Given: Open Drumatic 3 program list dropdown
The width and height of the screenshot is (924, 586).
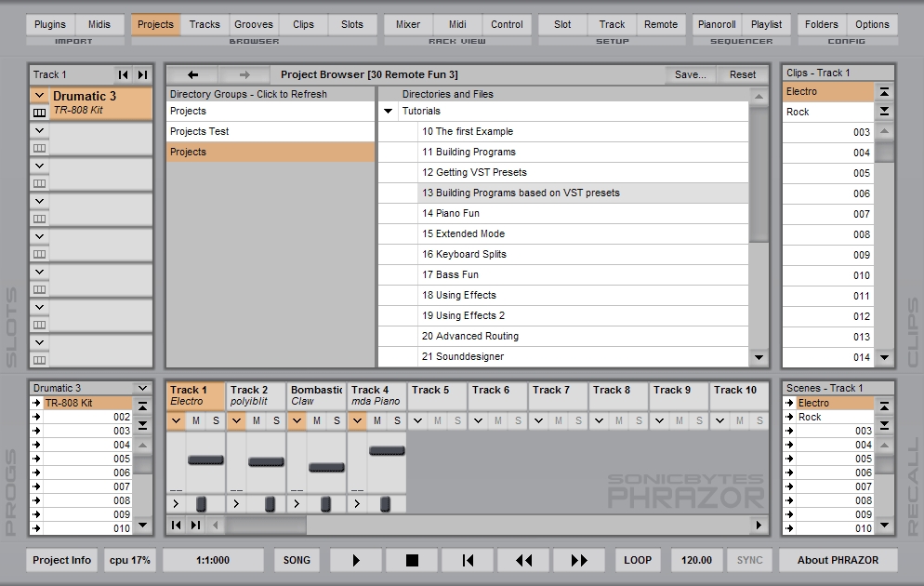Looking at the screenshot, I should click(142, 388).
